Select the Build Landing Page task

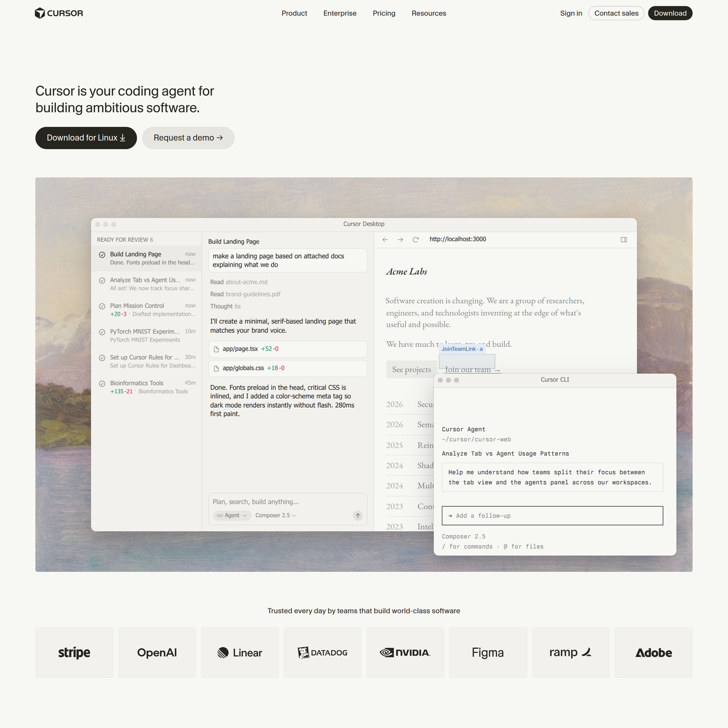coord(147,258)
